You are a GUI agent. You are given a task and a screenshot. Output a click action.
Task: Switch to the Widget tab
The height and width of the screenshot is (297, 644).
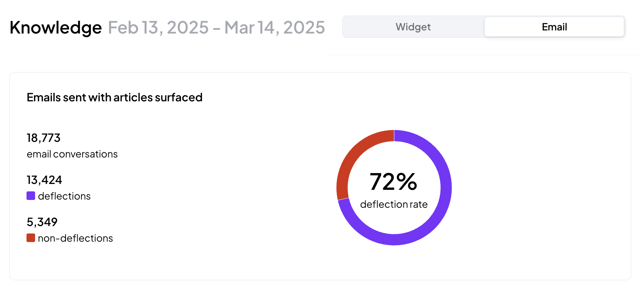[x=413, y=27]
